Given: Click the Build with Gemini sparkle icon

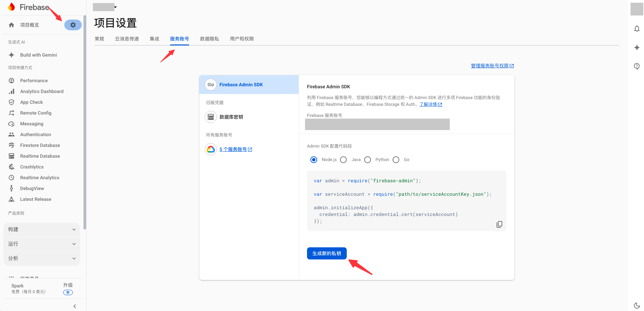Looking at the screenshot, I should 11,55.
